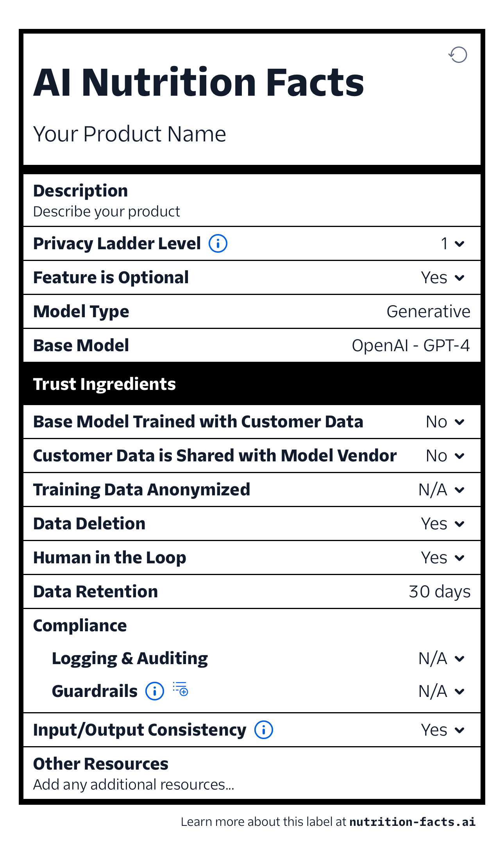Open Guardrails N/A dropdown
This screenshot has width=504, height=845.
pyautogui.click(x=442, y=691)
